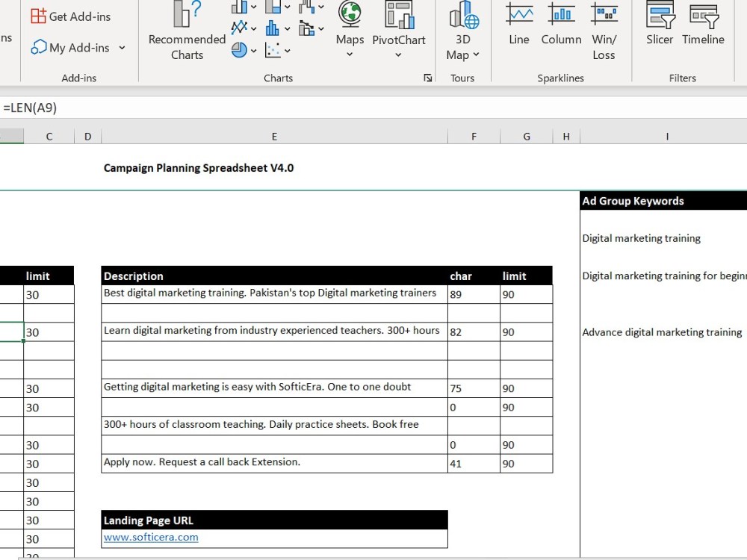Screen dimensions: 747x560
Task: Insert a combo chart
Action: pos(307,28)
